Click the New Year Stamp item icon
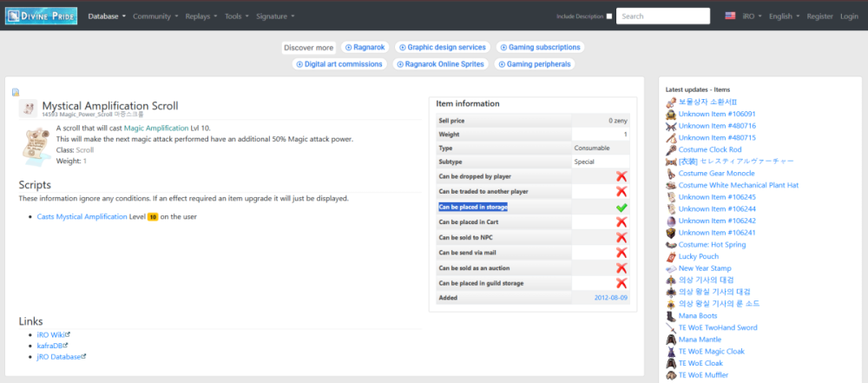 671,268
